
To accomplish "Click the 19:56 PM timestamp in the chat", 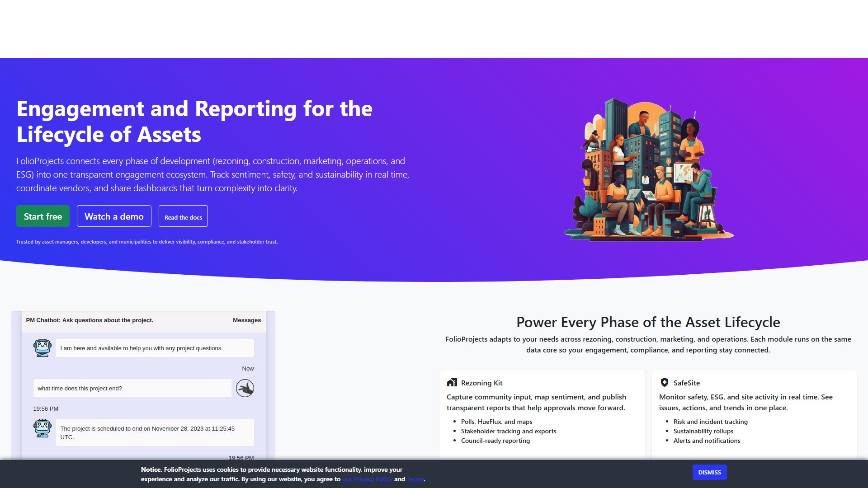I will click(x=45, y=408).
